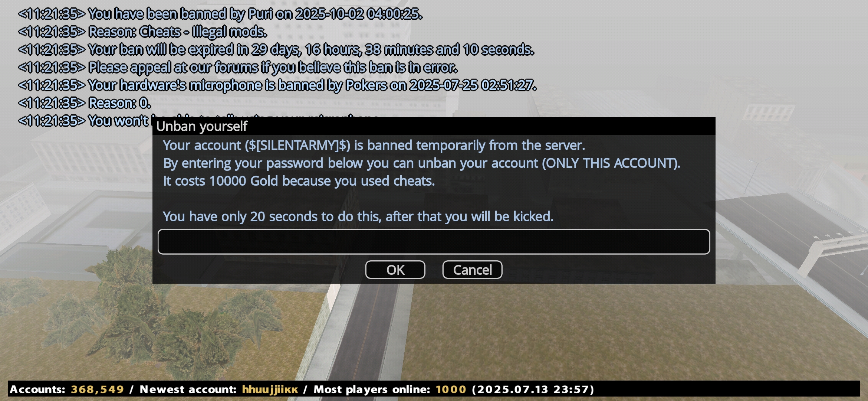Click the "Accounts:" label in status bar
This screenshot has width=868, height=401.
37,389
